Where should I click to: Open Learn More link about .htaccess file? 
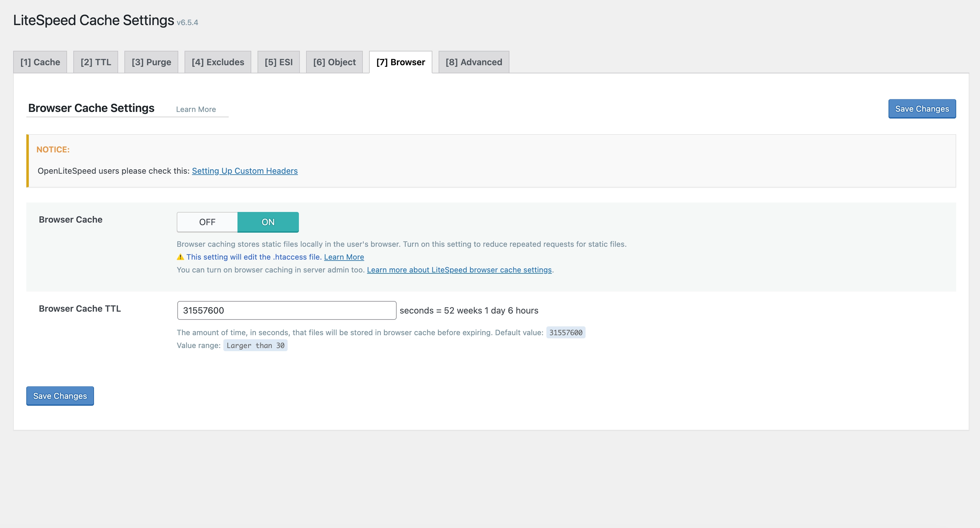click(344, 257)
